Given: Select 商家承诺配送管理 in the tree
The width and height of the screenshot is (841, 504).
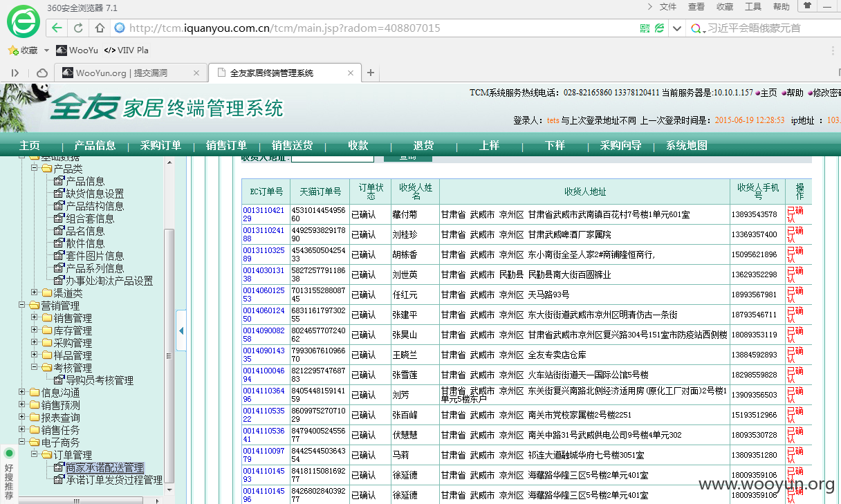Looking at the screenshot, I should click(x=104, y=467).
